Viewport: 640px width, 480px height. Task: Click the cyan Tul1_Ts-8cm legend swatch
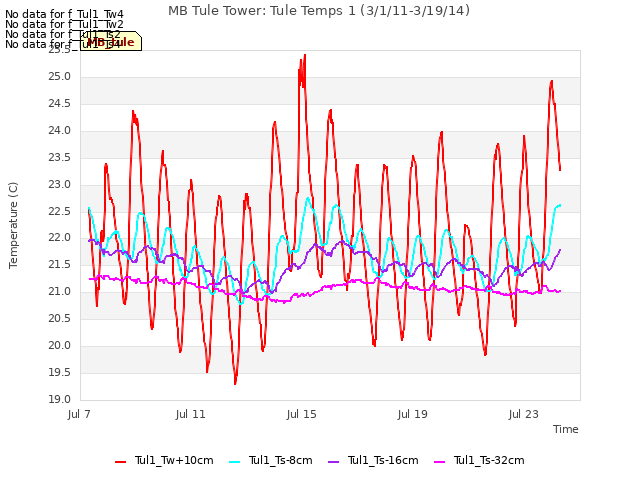[235, 462]
